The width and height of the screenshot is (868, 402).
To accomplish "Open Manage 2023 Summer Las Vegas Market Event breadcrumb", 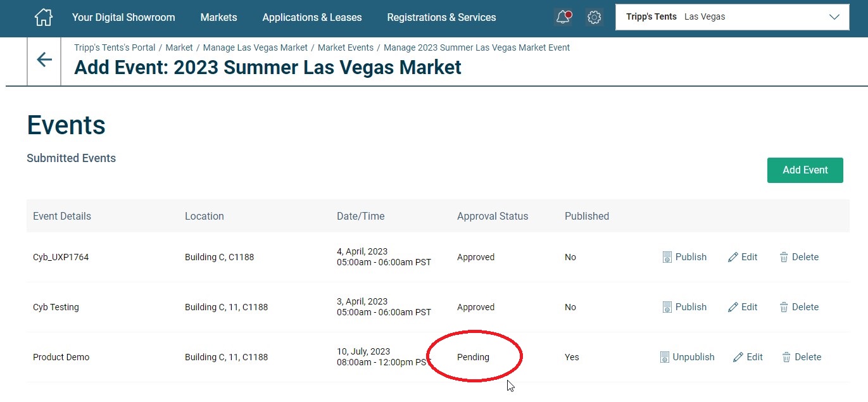I will click(477, 47).
